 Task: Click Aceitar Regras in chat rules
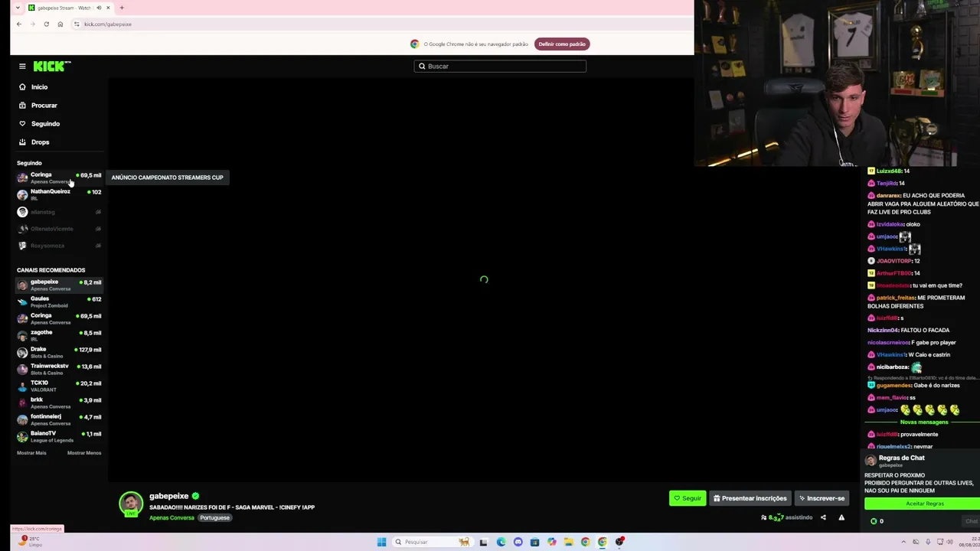point(922,504)
